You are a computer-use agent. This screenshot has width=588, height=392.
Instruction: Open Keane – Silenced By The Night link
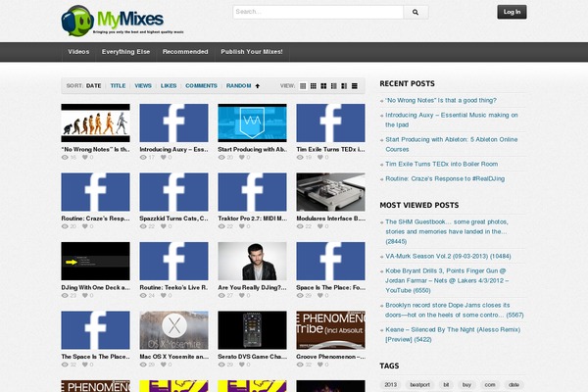[453, 334]
